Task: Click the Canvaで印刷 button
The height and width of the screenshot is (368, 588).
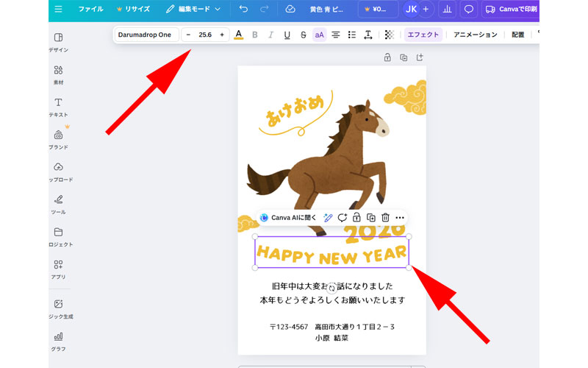Action: (x=511, y=10)
